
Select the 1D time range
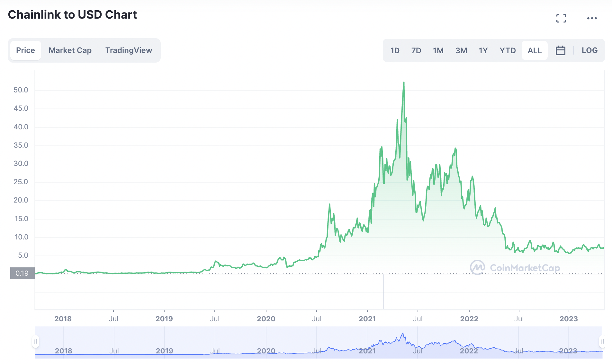pyautogui.click(x=395, y=50)
